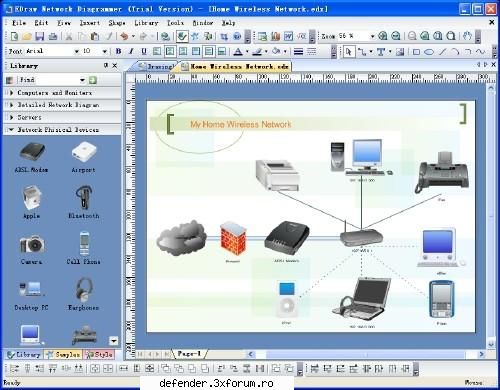Open the font color dropdown arrow

tap(247, 52)
